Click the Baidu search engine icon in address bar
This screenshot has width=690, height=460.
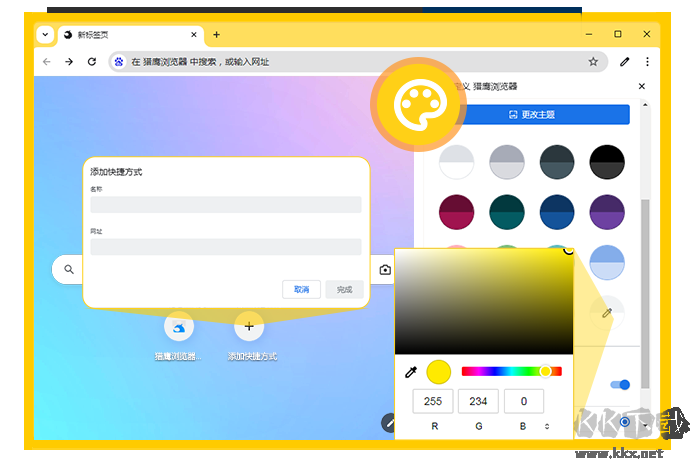tap(119, 62)
